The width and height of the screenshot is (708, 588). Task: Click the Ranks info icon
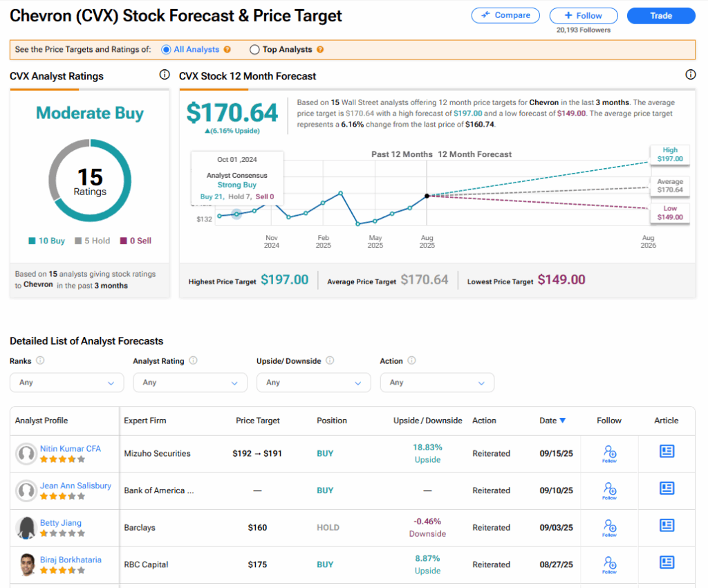coord(40,360)
